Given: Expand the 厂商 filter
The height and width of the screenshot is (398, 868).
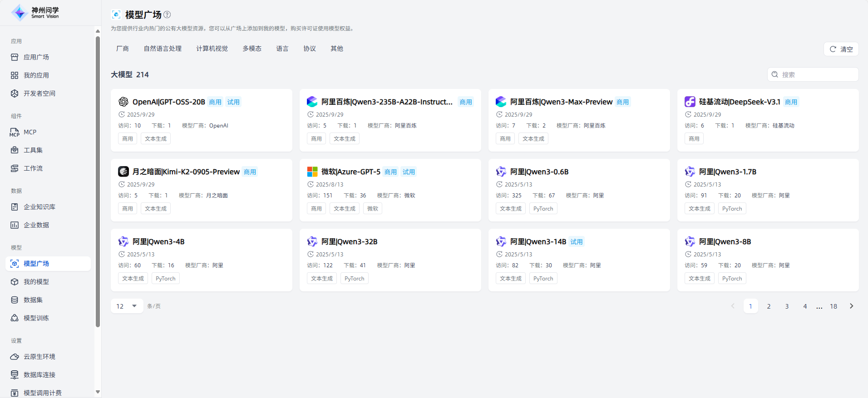Looking at the screenshot, I should point(123,49).
